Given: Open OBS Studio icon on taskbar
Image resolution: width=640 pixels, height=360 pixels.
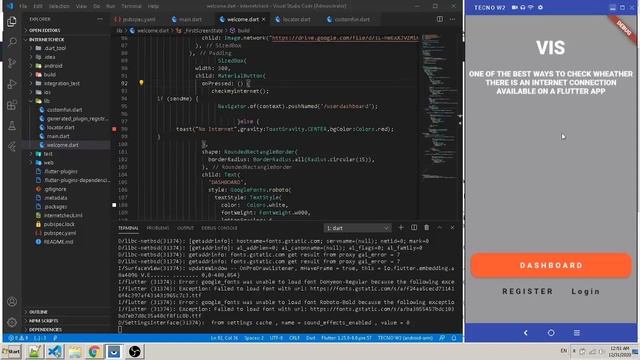Looking at the screenshot, I should coord(134,351).
